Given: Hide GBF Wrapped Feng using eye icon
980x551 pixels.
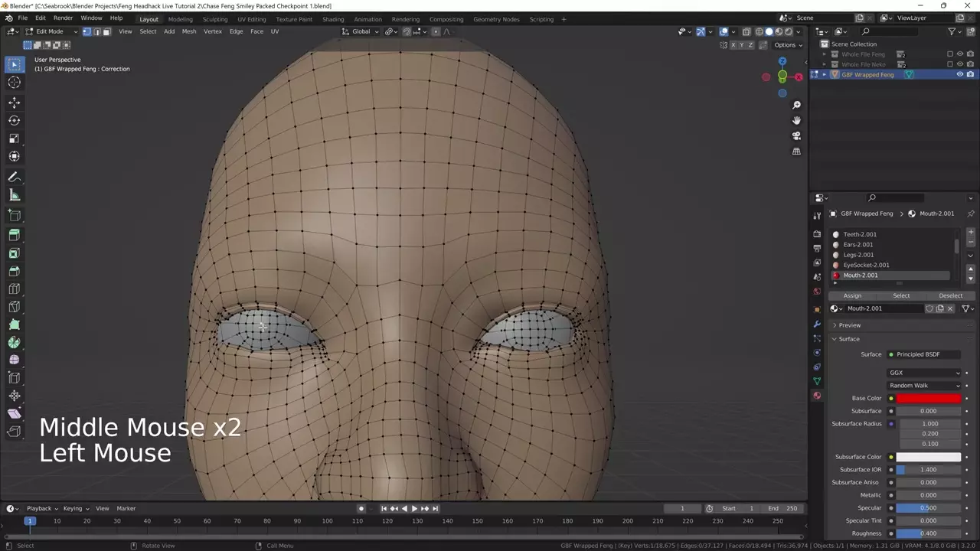Looking at the screenshot, I should coord(959,74).
